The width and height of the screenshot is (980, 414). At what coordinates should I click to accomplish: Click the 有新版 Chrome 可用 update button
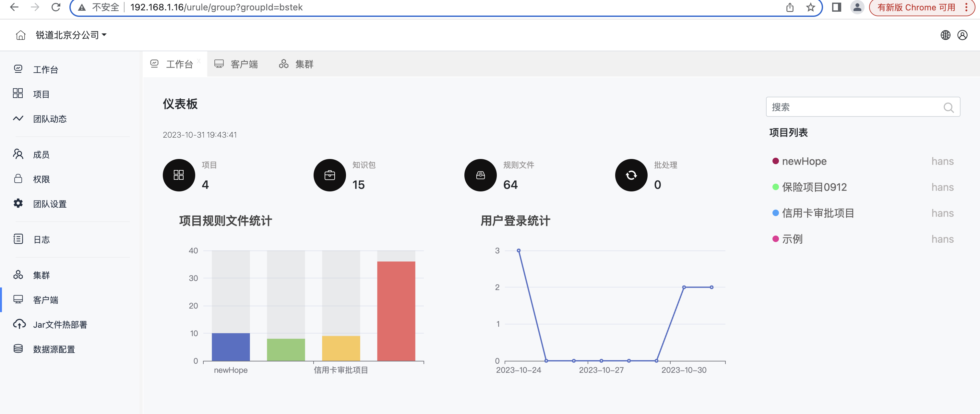coord(916,7)
